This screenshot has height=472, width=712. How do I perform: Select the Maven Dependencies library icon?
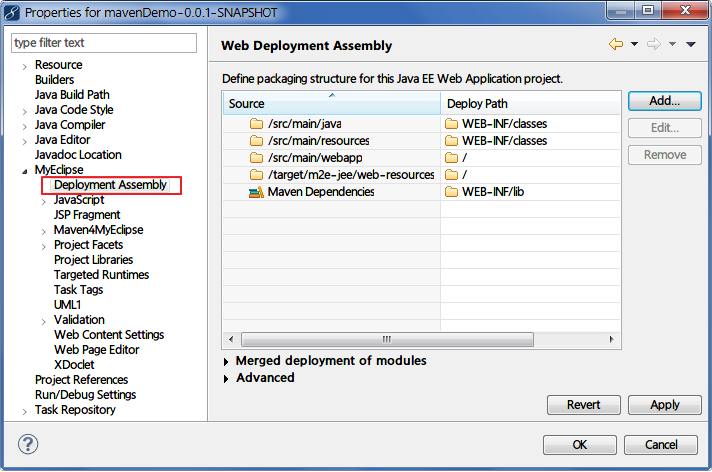coord(257,192)
